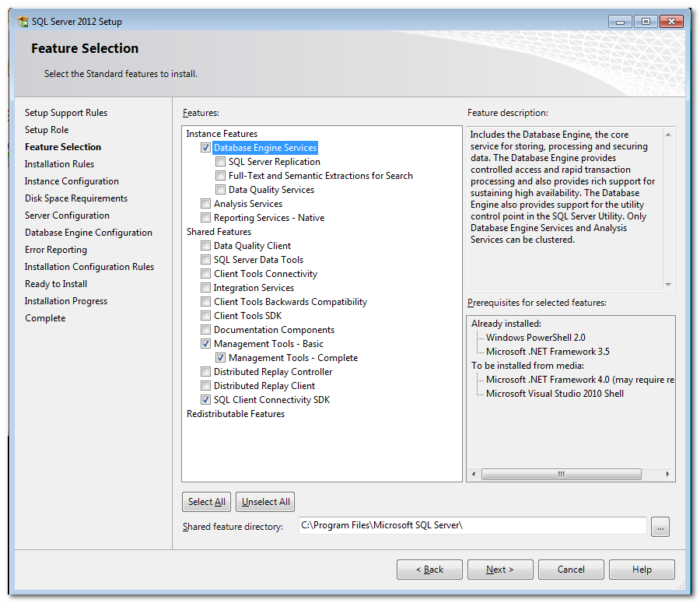Tick the Integration Services checkbox

[x=206, y=288]
